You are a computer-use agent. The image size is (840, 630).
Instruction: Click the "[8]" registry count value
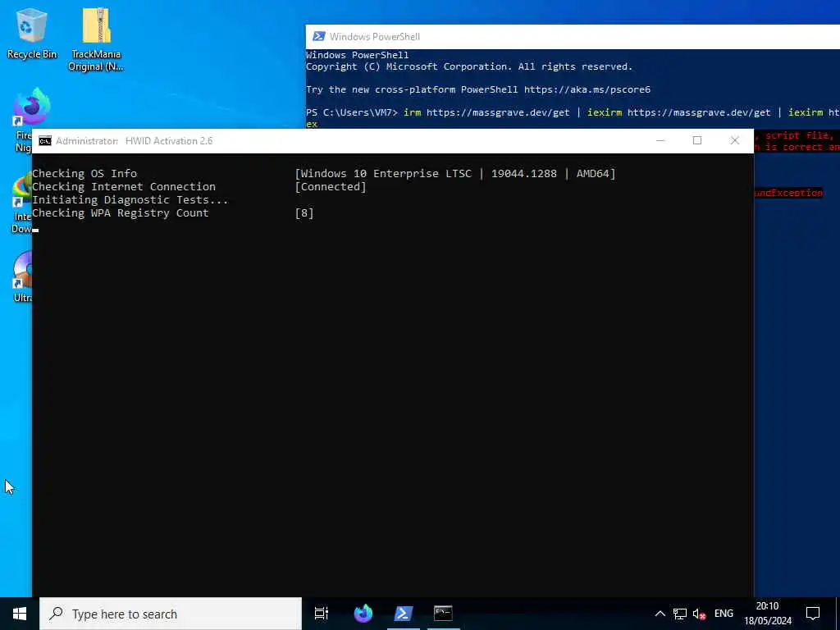coord(304,212)
